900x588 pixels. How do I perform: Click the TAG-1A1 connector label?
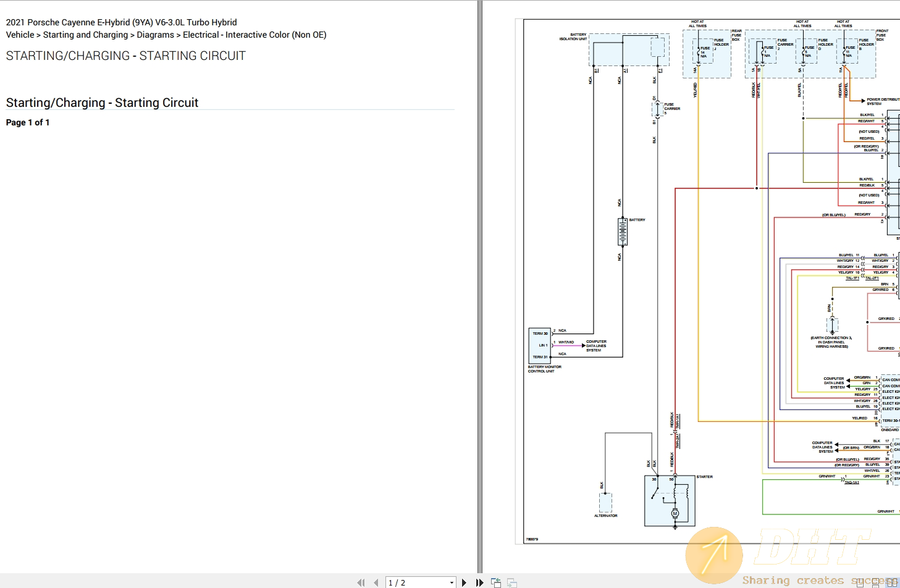(x=852, y=482)
